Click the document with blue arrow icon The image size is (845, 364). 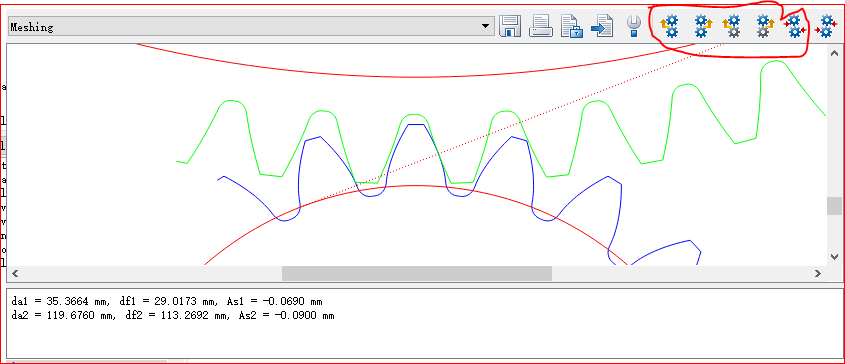[602, 26]
